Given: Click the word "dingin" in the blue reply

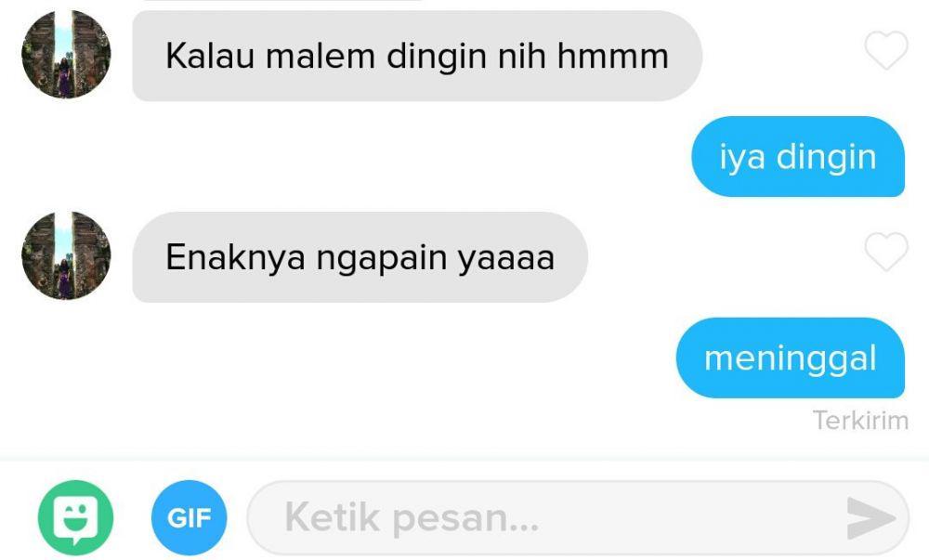Looking at the screenshot, I should [x=826, y=159].
